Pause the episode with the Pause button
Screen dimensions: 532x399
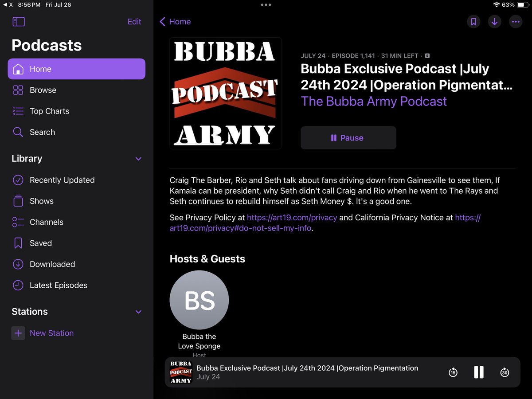[x=348, y=138]
